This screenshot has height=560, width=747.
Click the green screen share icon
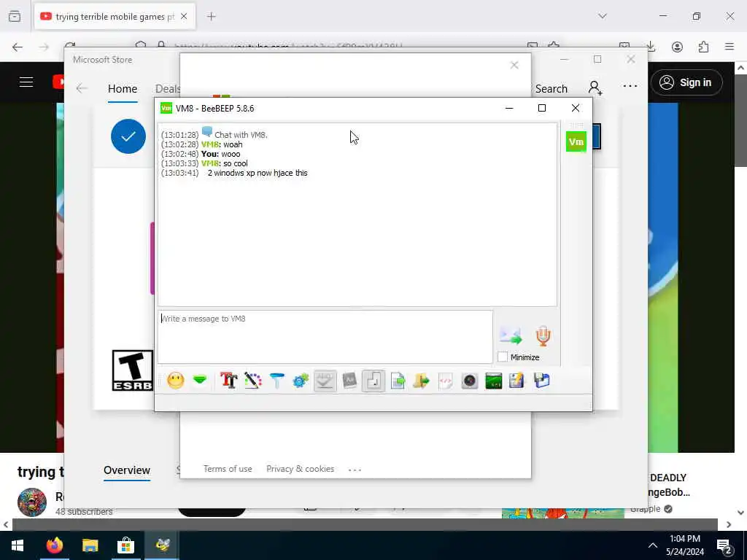coord(494,381)
